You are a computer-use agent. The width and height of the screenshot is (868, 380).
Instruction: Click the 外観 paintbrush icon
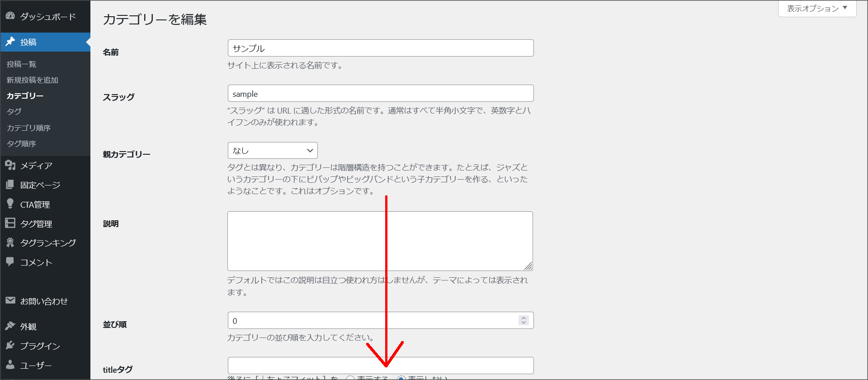pyautogui.click(x=10, y=326)
